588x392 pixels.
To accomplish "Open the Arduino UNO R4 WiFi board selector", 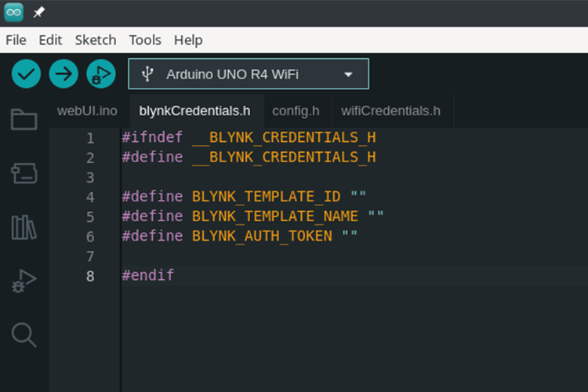I will click(249, 74).
